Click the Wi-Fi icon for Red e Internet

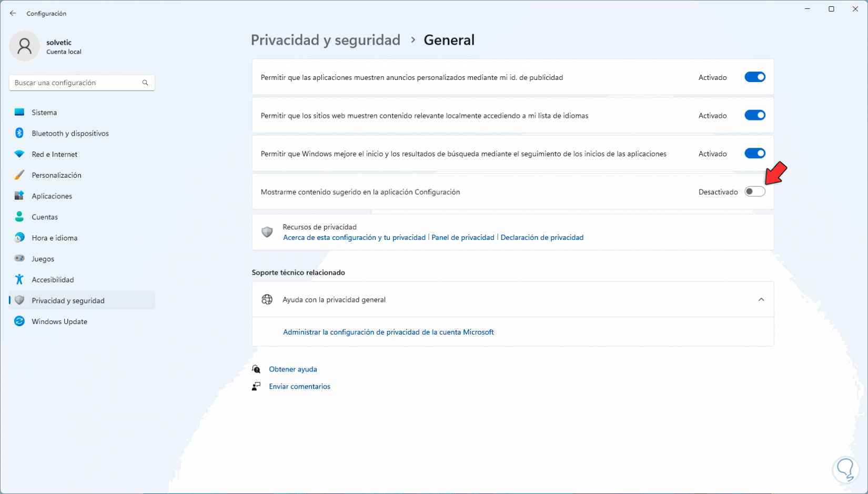click(x=19, y=154)
